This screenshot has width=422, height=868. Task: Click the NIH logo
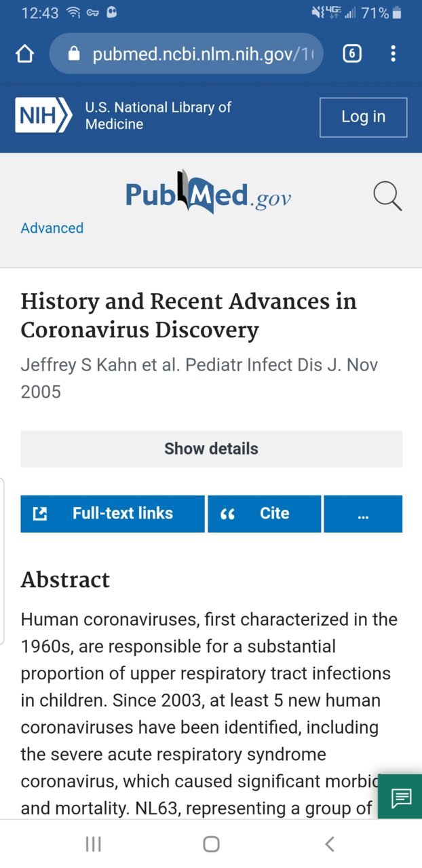(x=43, y=115)
